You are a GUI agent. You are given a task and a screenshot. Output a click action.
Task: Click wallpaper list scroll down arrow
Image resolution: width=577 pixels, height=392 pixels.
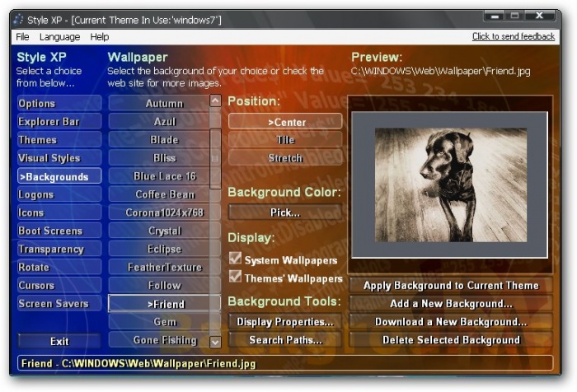(215, 342)
